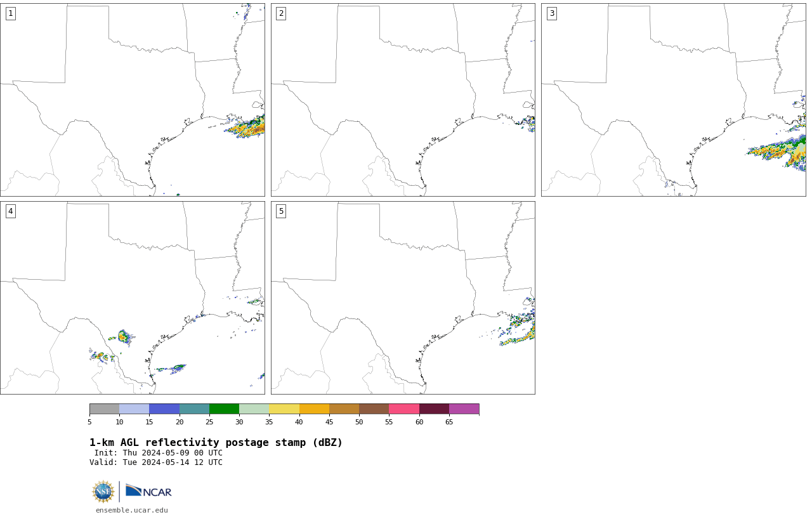The width and height of the screenshot is (812, 517).
Task: Click the colorbar tick label '50'
Action: [x=359, y=422]
